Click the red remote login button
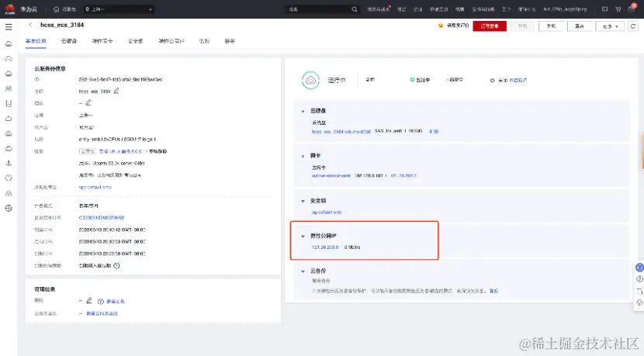Viewport: 644px width, 356px height. tap(490, 26)
